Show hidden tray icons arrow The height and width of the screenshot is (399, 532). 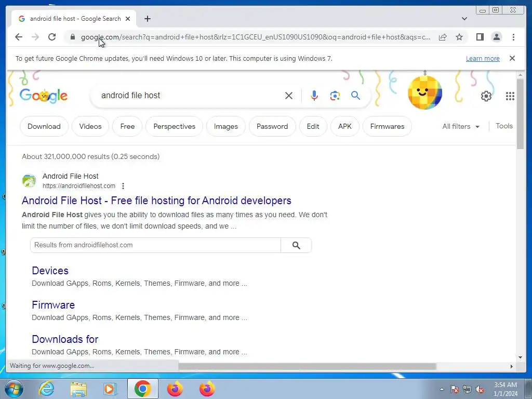442,389
